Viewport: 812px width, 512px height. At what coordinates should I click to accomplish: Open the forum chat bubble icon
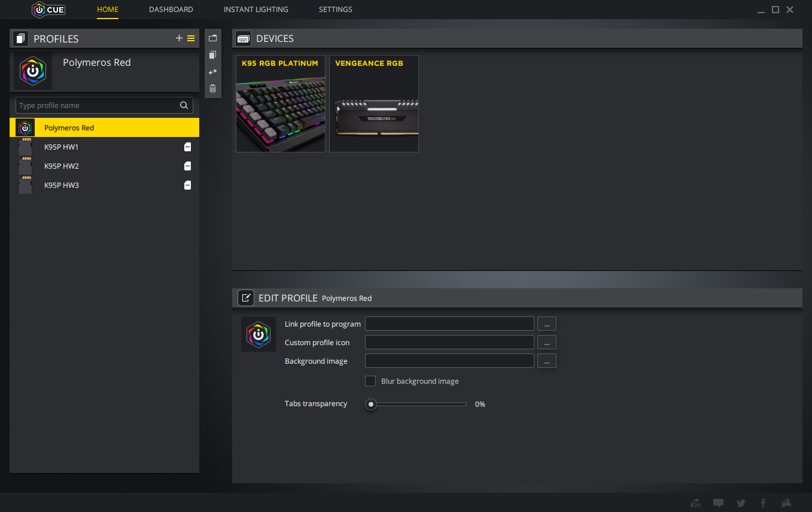[719, 503]
